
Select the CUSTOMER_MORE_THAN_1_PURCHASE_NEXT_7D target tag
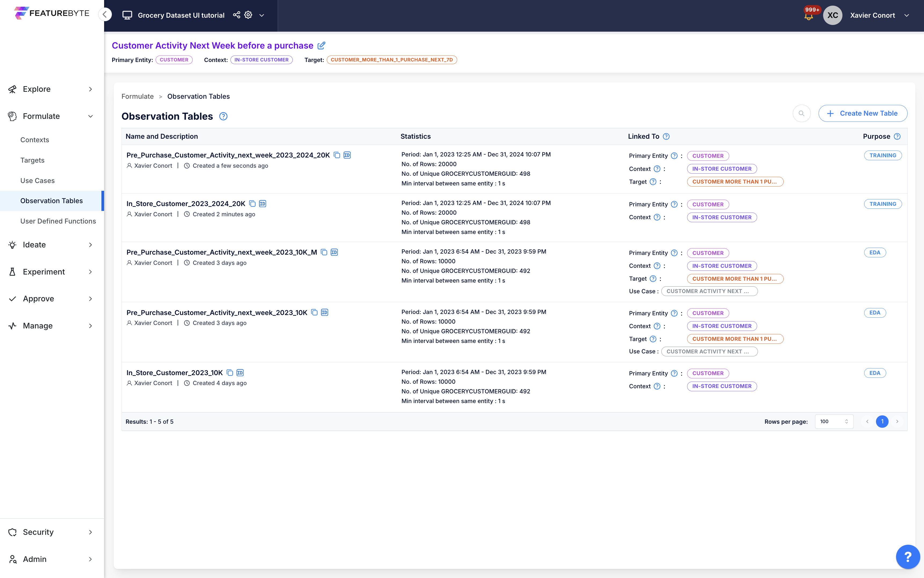click(x=392, y=60)
